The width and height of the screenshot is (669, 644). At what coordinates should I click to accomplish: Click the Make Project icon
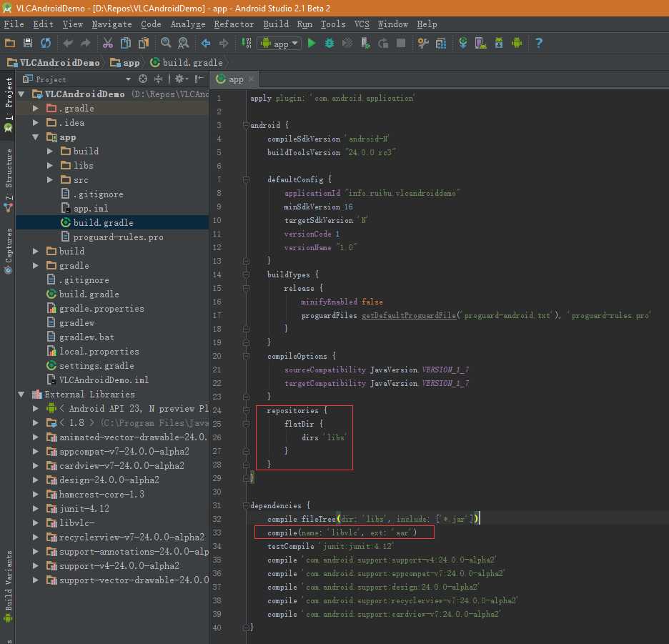click(x=246, y=43)
